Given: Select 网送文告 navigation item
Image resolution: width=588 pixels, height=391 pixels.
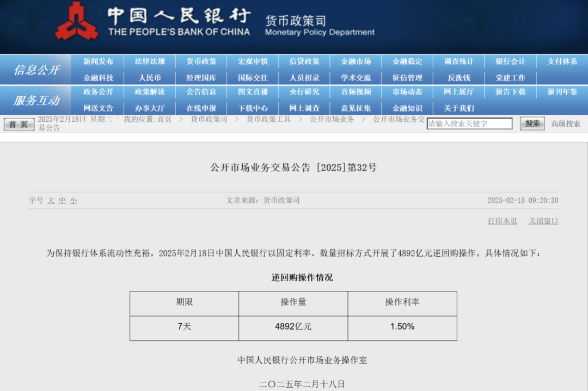Looking at the screenshot, I should (98, 108).
